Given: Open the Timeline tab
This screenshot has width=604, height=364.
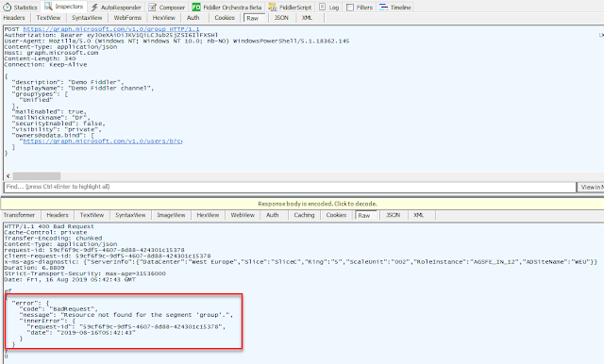Looking at the screenshot, I should (x=395, y=7).
